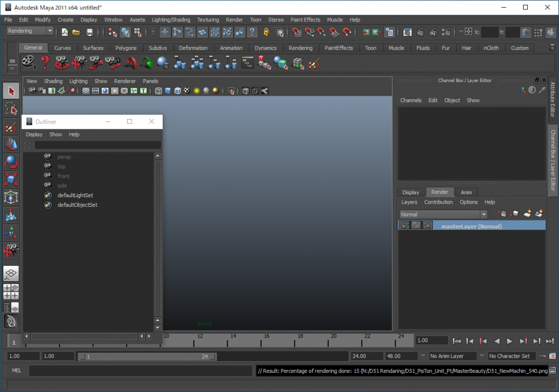The image size is (559, 392).
Task: Expand the Shading menu in viewport panel
Action: click(x=53, y=81)
